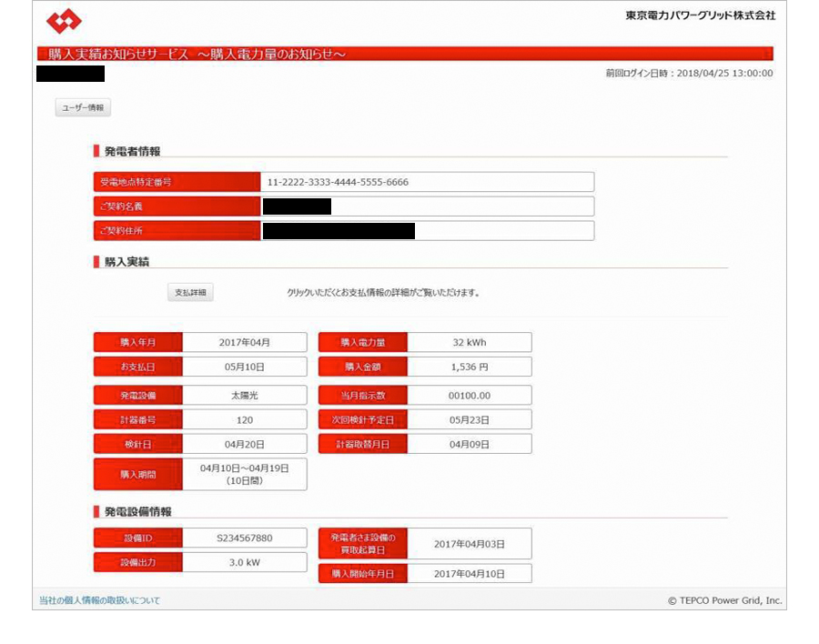This screenshot has width=819, height=644.
Task: Open the 当社の個人情報の取扱いについて link
Action: pyautogui.click(x=99, y=600)
